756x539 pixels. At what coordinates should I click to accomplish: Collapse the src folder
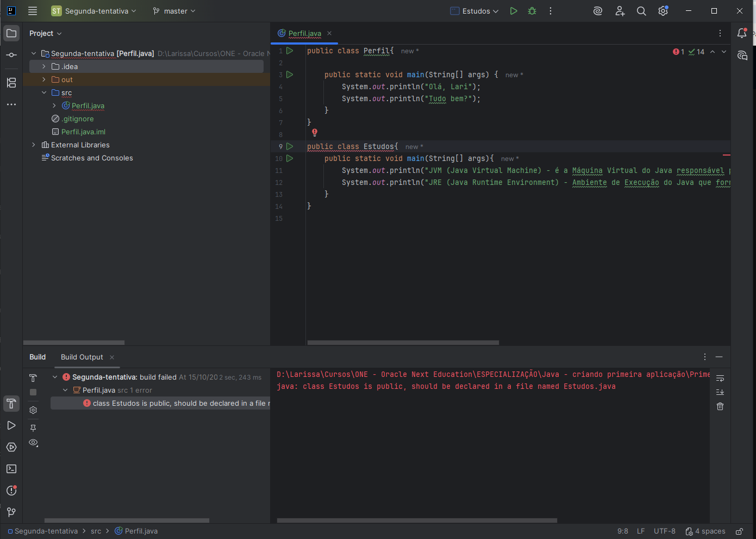pyautogui.click(x=44, y=92)
